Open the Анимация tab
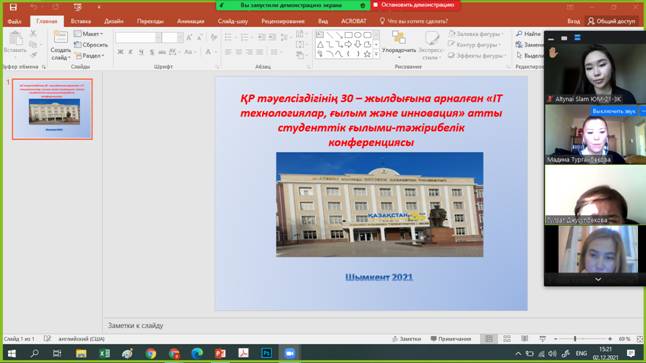 [190, 21]
